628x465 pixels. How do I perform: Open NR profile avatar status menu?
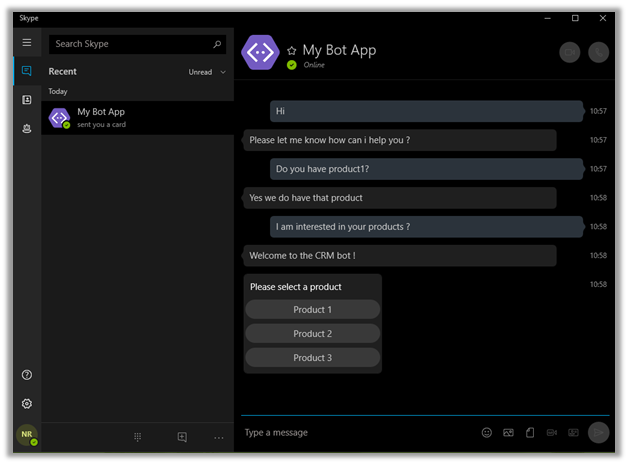tap(27, 434)
